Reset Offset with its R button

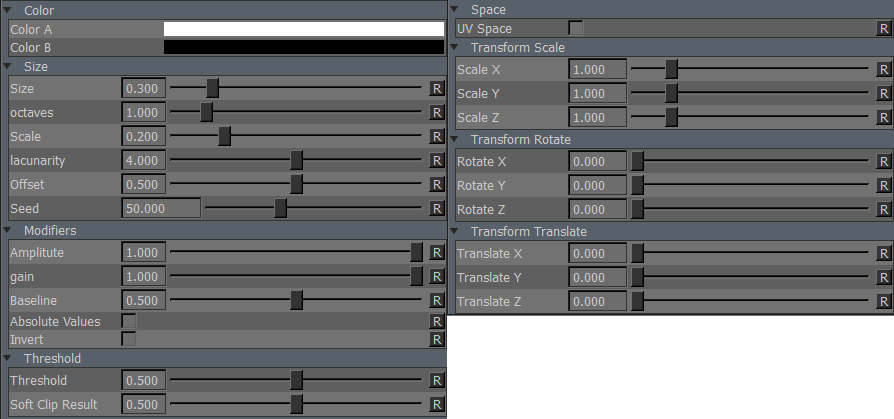(x=437, y=184)
